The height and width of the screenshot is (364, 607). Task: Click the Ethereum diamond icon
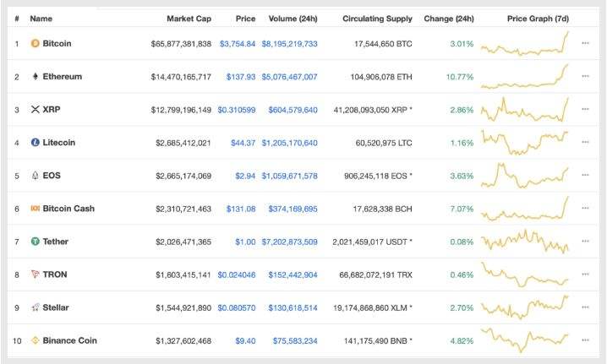click(x=36, y=76)
